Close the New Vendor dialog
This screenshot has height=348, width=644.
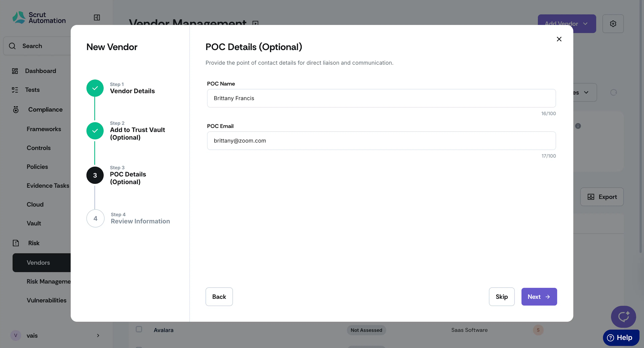point(559,39)
